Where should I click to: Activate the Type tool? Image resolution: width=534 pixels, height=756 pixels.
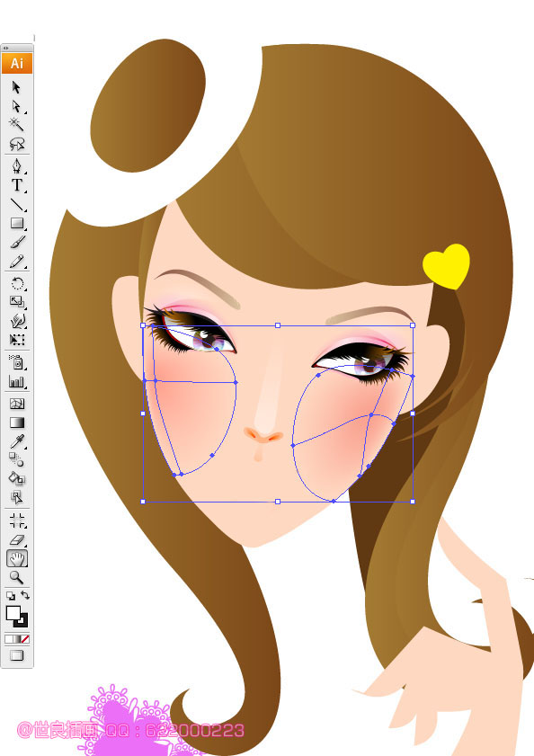(x=16, y=185)
